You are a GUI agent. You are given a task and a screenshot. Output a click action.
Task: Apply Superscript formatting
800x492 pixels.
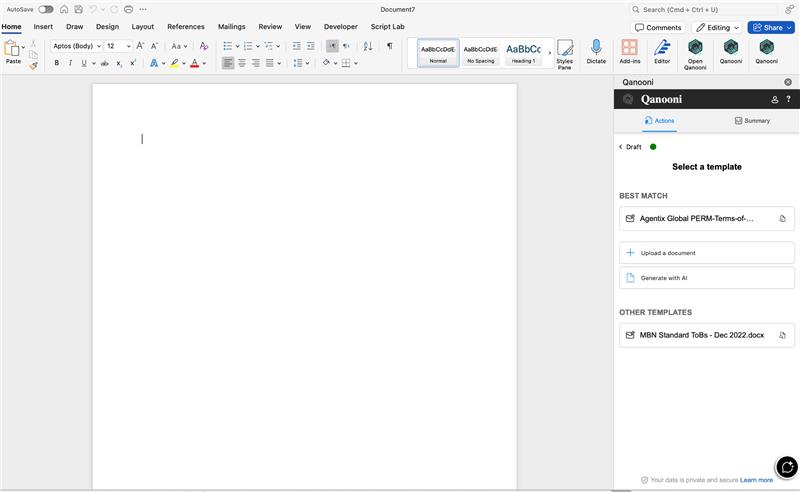tap(133, 63)
